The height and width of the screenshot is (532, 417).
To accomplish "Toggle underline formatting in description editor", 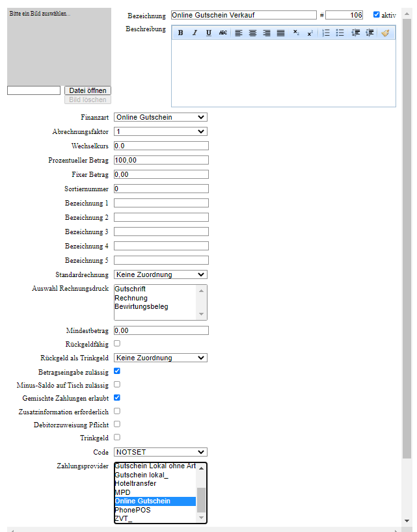I will click(209, 33).
